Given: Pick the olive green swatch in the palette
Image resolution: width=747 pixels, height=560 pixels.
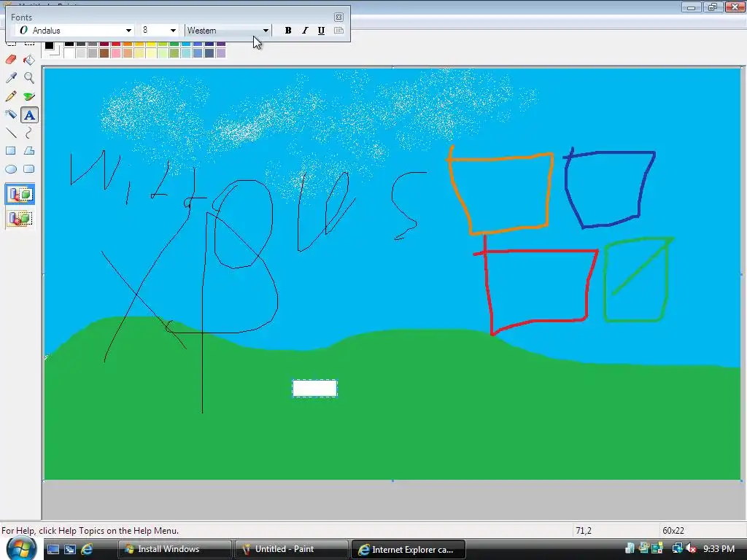Looking at the screenshot, I should point(174,52).
